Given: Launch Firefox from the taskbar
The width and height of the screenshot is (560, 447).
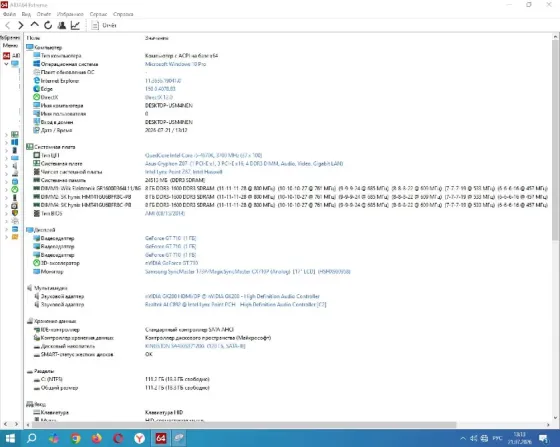Looking at the screenshot, I should click(96, 438).
